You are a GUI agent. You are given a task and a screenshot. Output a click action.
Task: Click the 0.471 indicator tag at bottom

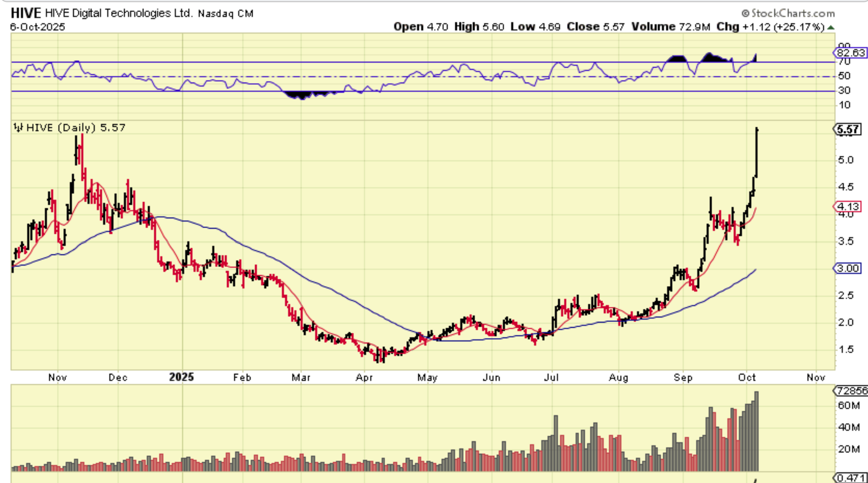coord(851,477)
